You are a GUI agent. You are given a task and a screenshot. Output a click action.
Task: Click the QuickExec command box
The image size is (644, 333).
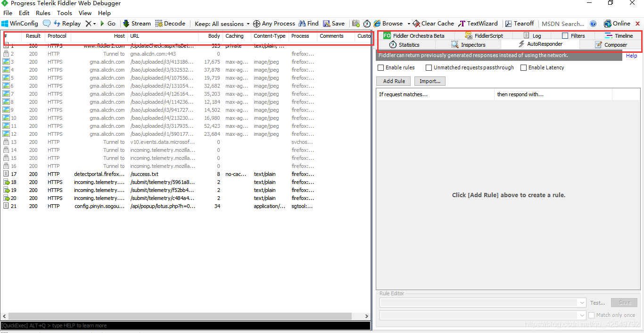[185, 325]
